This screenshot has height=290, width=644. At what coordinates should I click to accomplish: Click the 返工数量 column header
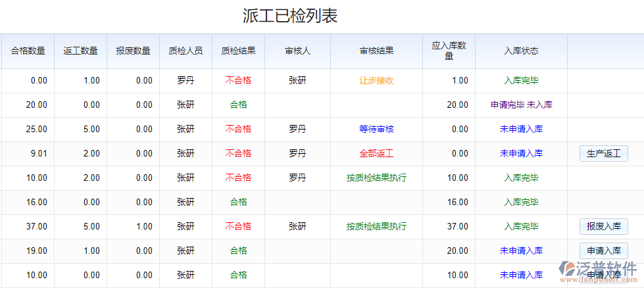click(80, 51)
